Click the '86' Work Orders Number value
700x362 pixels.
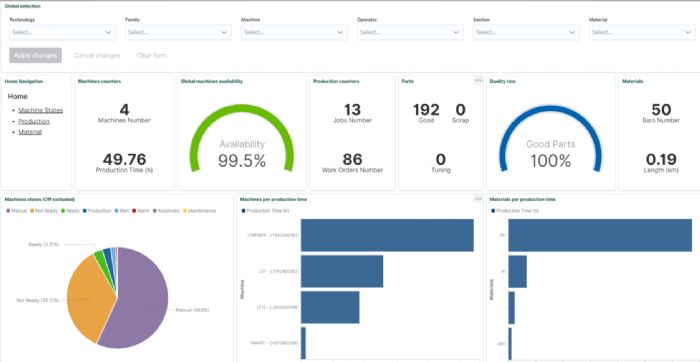click(352, 159)
